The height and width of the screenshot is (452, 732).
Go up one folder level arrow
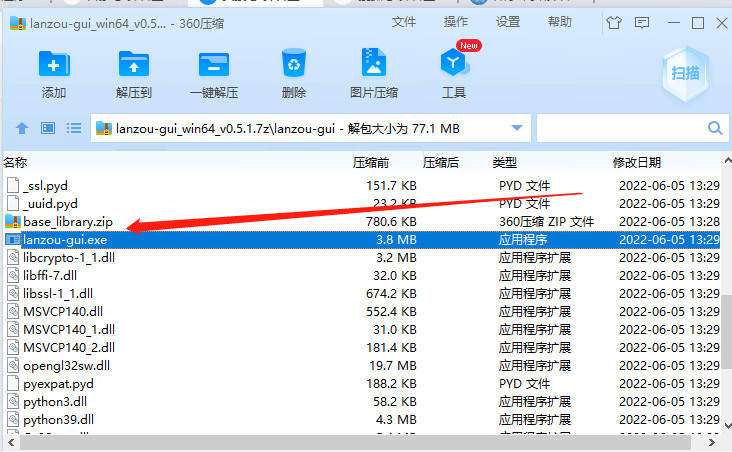tap(22, 128)
